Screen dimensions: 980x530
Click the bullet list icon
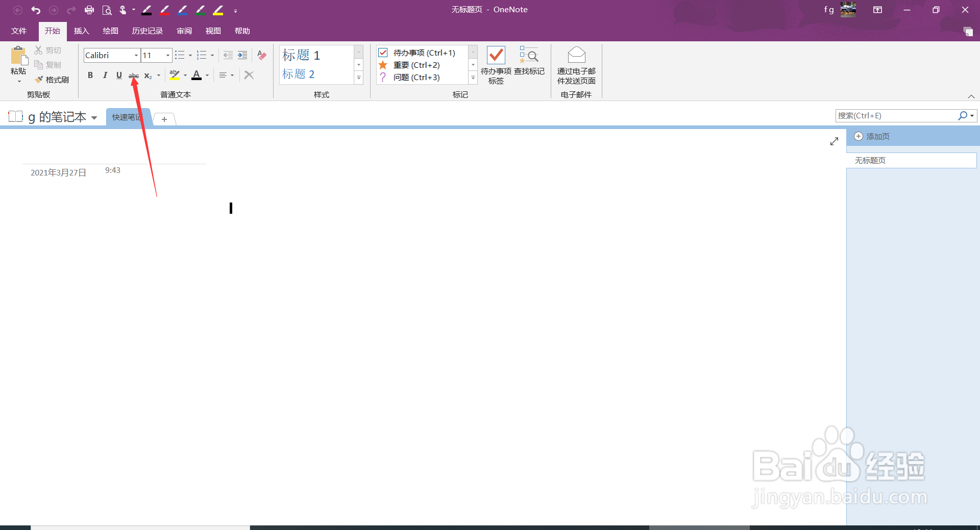pos(180,55)
